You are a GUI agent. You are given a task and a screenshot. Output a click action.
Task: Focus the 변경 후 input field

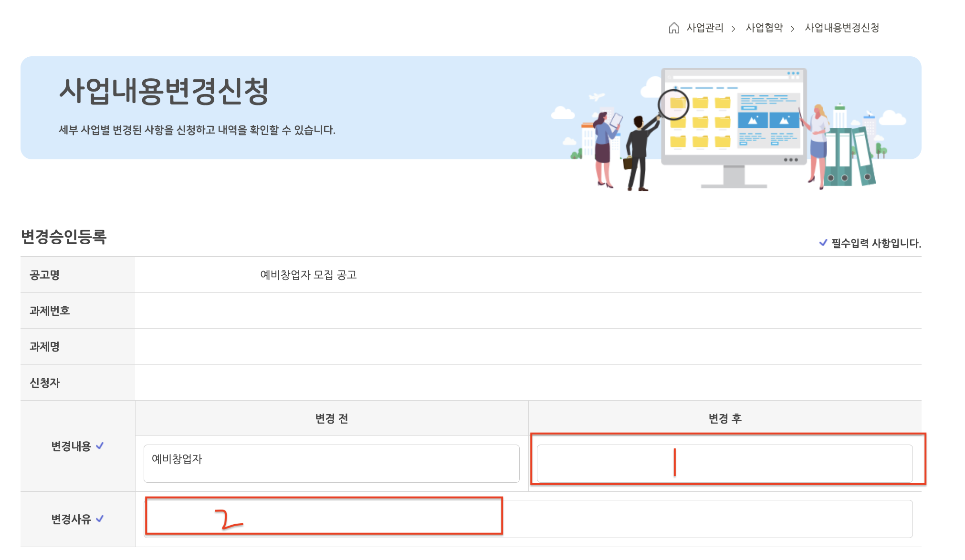coord(724,464)
